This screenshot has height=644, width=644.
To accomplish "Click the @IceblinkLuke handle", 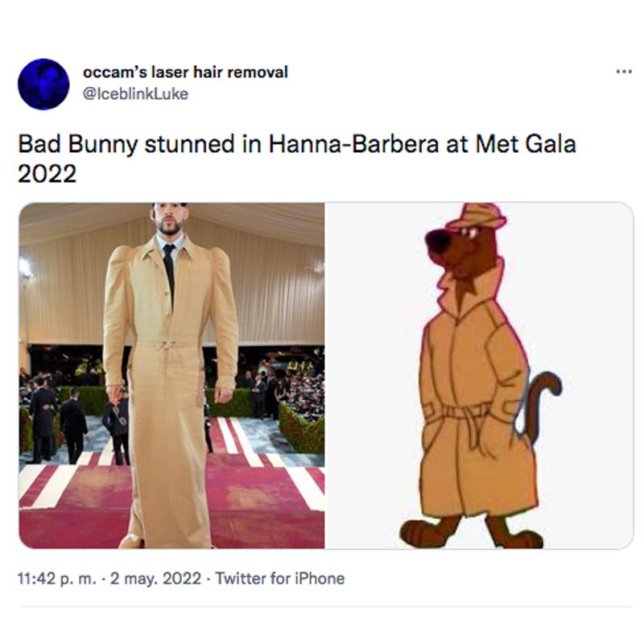I will pyautogui.click(x=135, y=93).
